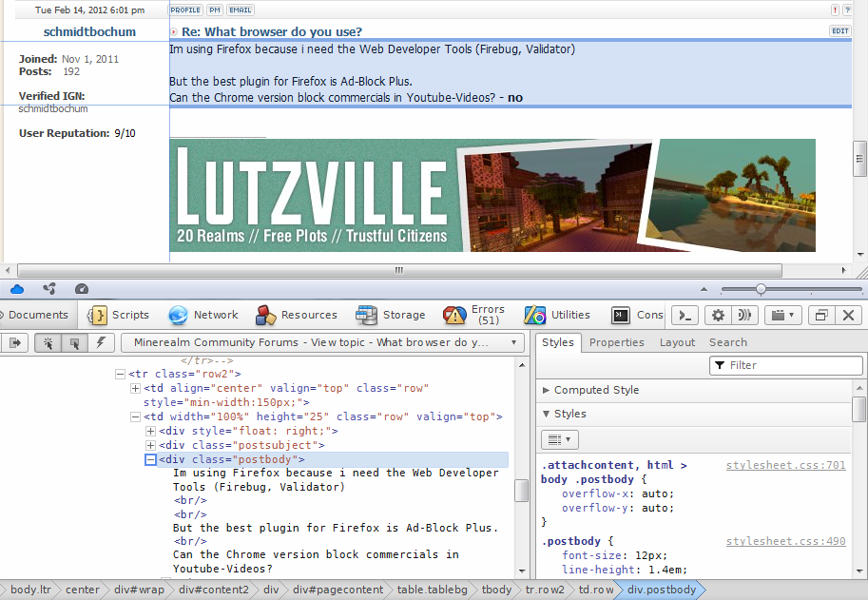Click the forum post EMAIL button
Viewport: 868px width, 600px height.
241,10
